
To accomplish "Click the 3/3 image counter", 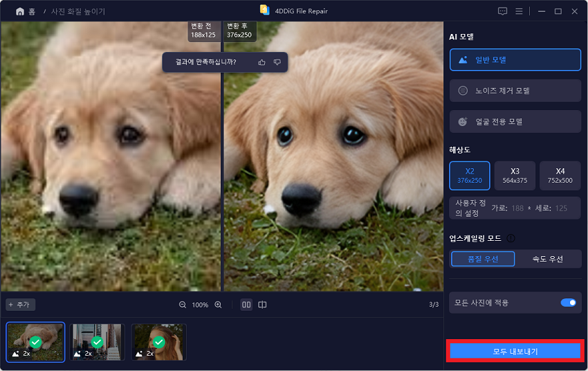I will coord(434,305).
